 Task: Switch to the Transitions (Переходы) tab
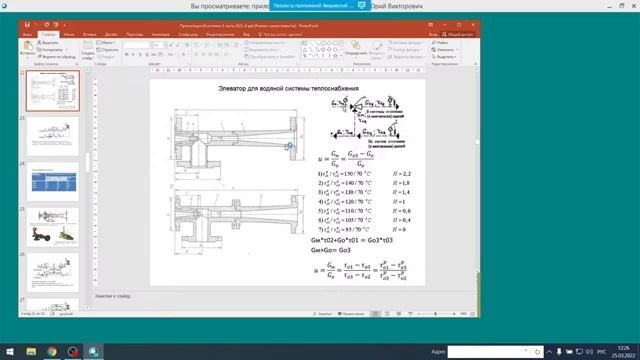[134, 35]
